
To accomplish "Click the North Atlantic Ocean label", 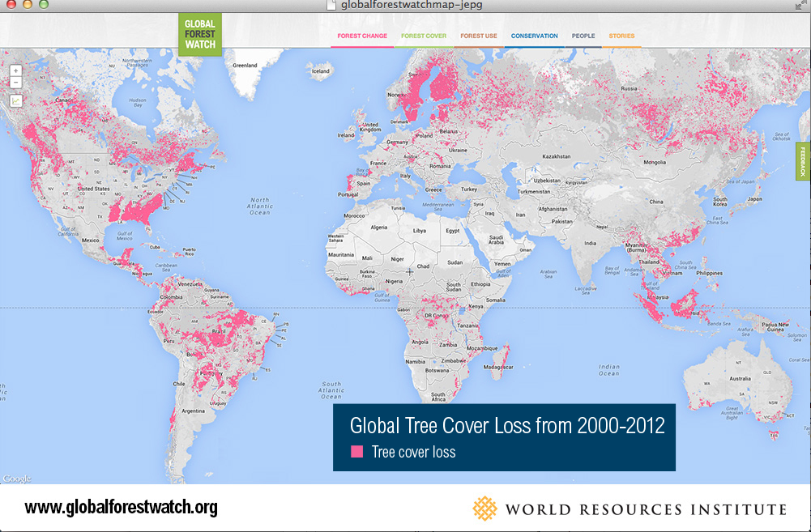I will tap(259, 206).
